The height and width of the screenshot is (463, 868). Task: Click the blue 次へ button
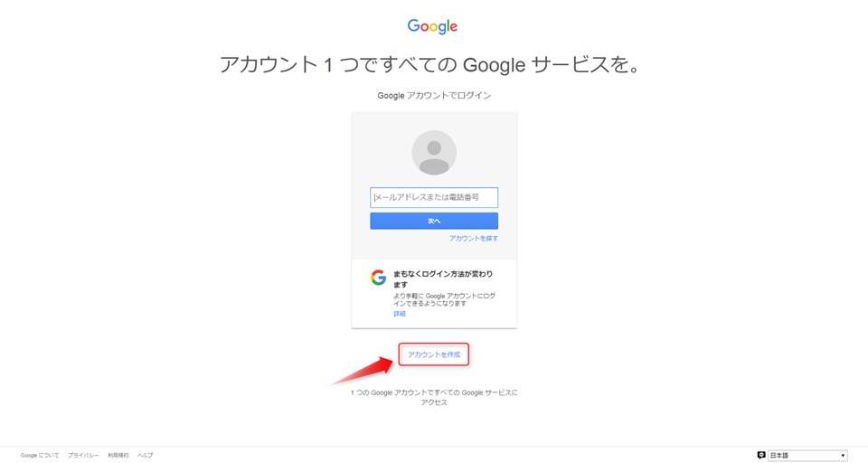click(x=434, y=221)
